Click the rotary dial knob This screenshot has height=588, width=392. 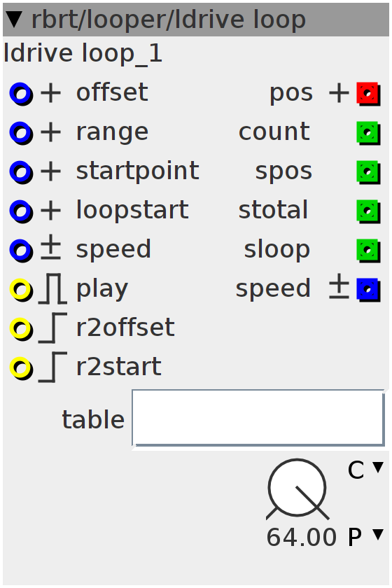297,489
